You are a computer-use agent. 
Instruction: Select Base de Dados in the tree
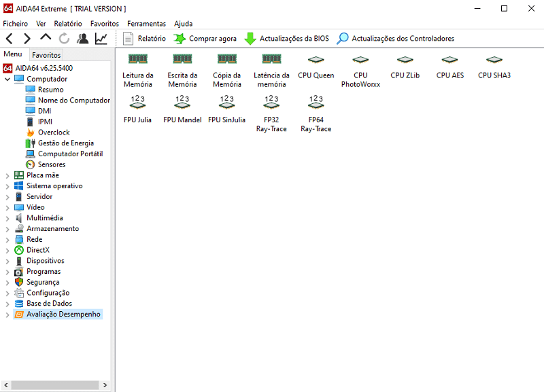pyautogui.click(x=49, y=304)
